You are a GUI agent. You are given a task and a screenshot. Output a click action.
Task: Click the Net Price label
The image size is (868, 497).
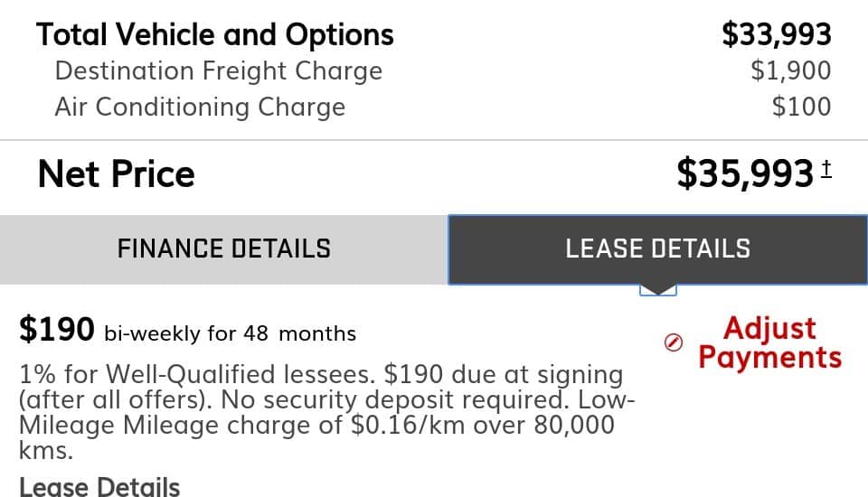tap(117, 173)
